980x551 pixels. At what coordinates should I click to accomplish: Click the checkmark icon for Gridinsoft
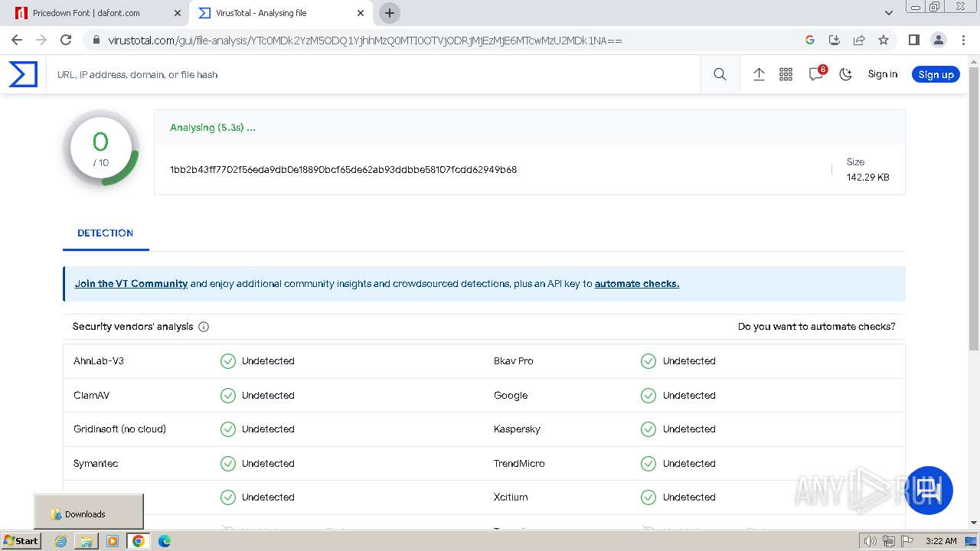pyautogui.click(x=228, y=429)
